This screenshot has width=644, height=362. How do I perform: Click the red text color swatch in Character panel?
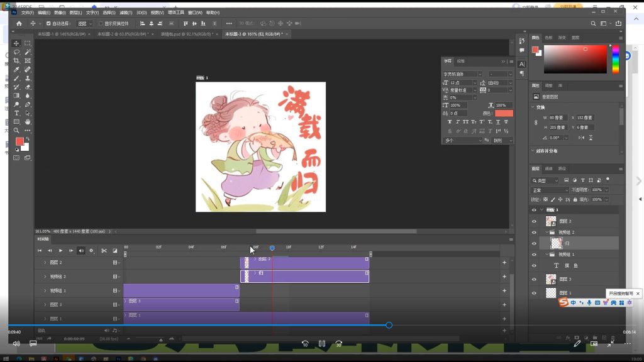click(504, 113)
